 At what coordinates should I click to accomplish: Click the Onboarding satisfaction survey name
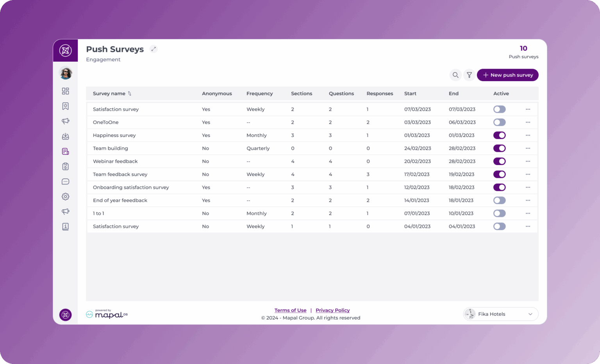pos(131,187)
